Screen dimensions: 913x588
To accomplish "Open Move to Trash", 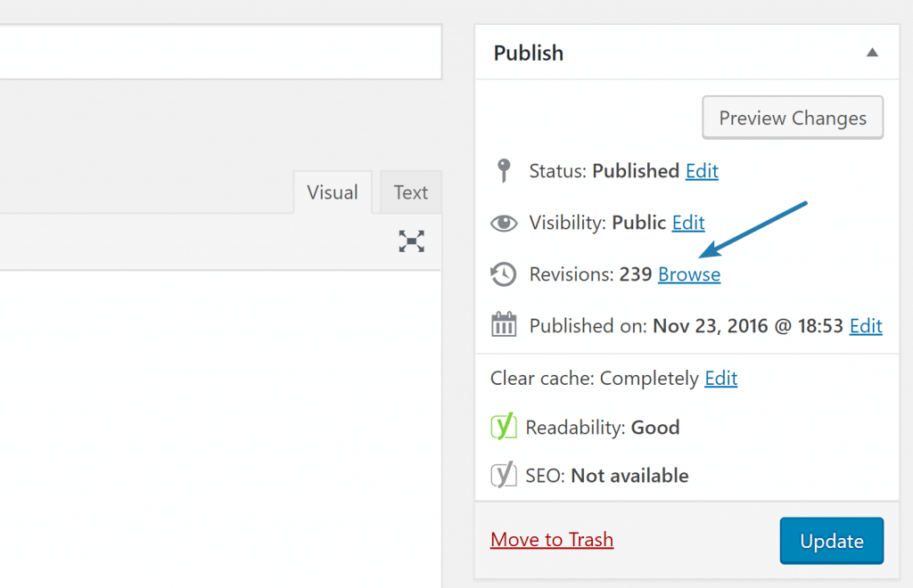I will click(551, 539).
